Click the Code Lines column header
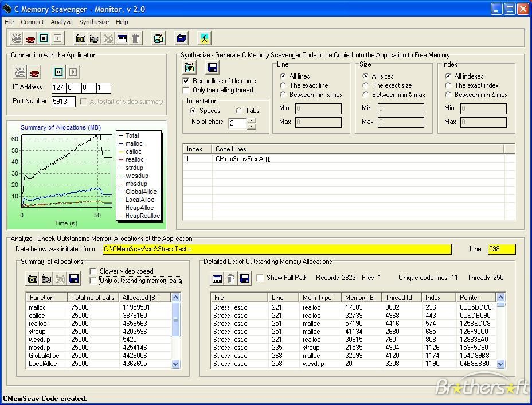This screenshot has height=405, width=532. 358,149
